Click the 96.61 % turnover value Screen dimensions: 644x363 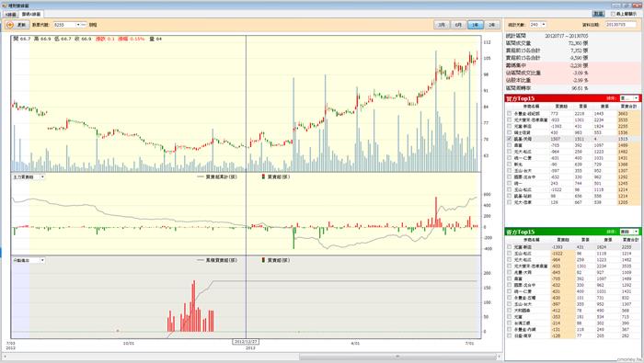click(580, 88)
